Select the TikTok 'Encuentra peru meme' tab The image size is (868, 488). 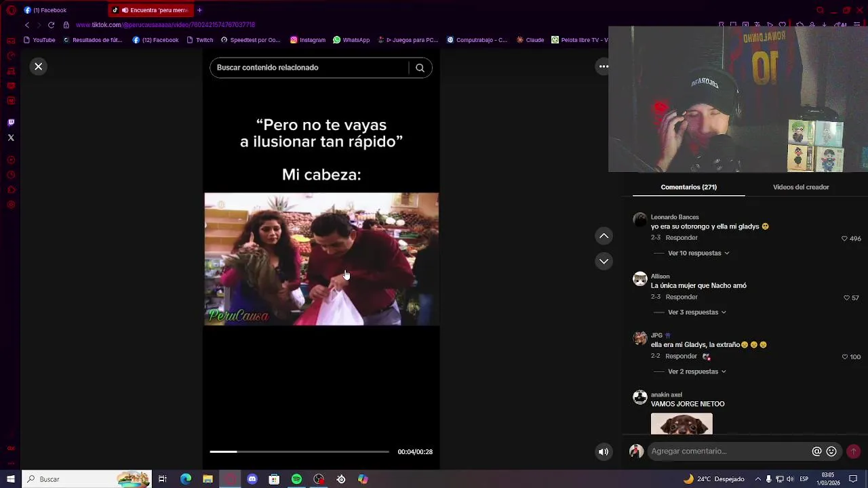pos(150,10)
